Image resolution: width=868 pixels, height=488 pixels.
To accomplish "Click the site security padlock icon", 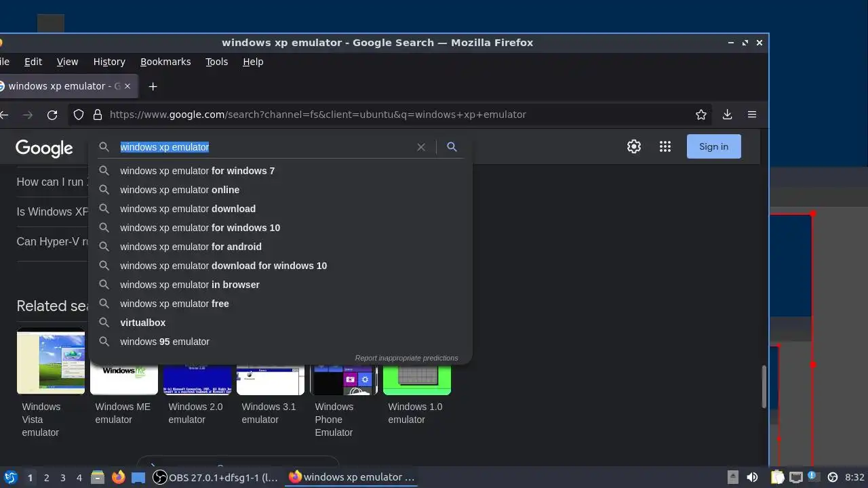I will [97, 115].
